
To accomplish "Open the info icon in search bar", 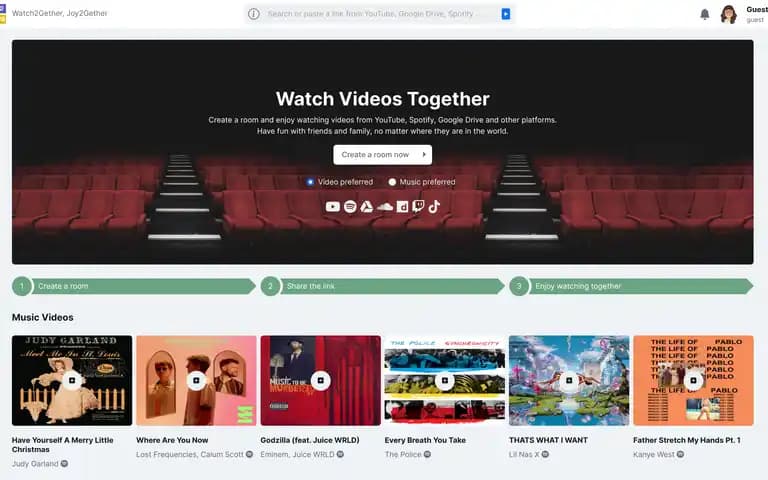I will (254, 14).
